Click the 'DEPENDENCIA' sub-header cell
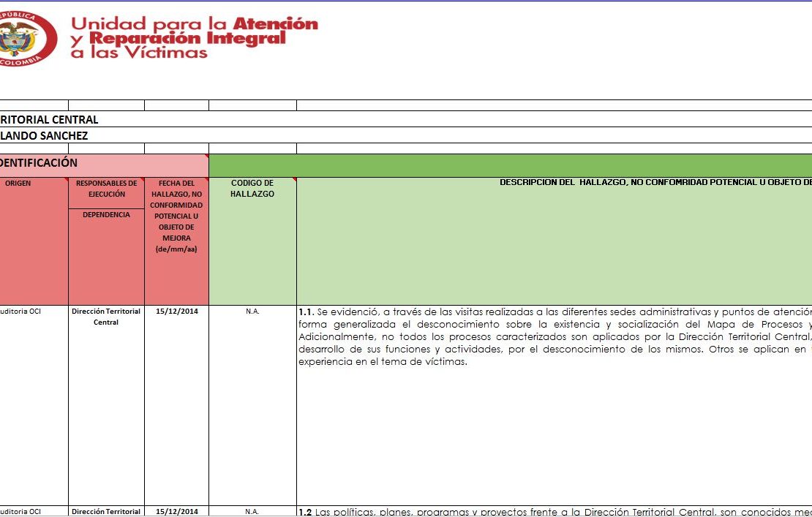The height and width of the screenshot is (517, 812). [106, 257]
